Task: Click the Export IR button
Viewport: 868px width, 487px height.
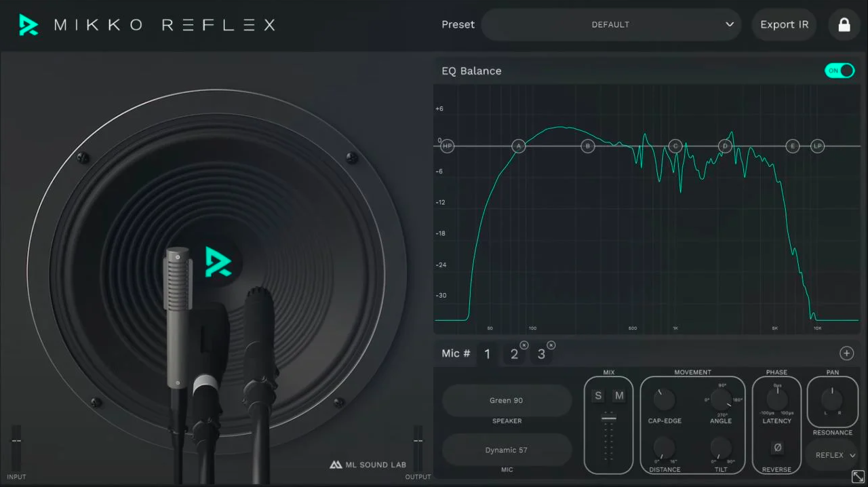Action: tap(784, 25)
